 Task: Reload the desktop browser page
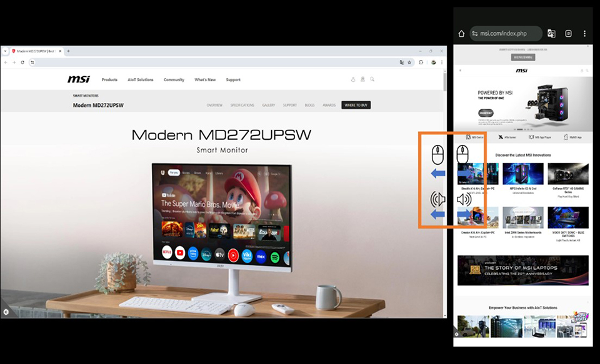tap(22, 62)
